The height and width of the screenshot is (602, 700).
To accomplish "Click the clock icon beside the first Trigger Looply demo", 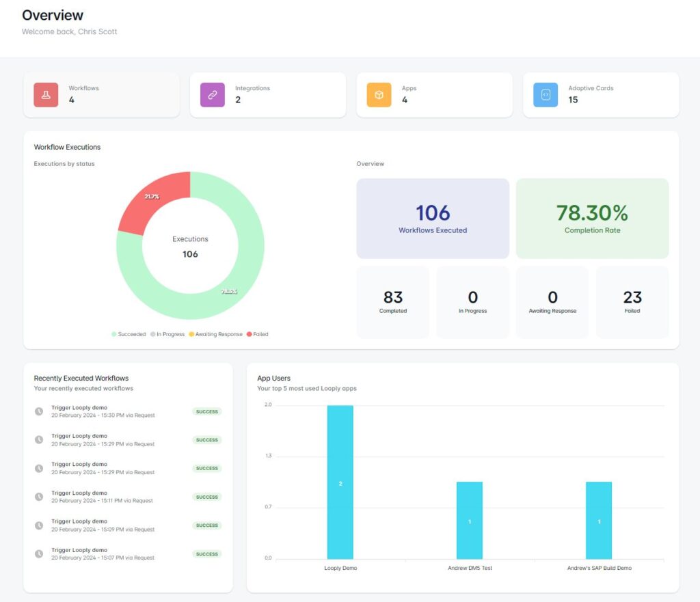I will [x=38, y=410].
